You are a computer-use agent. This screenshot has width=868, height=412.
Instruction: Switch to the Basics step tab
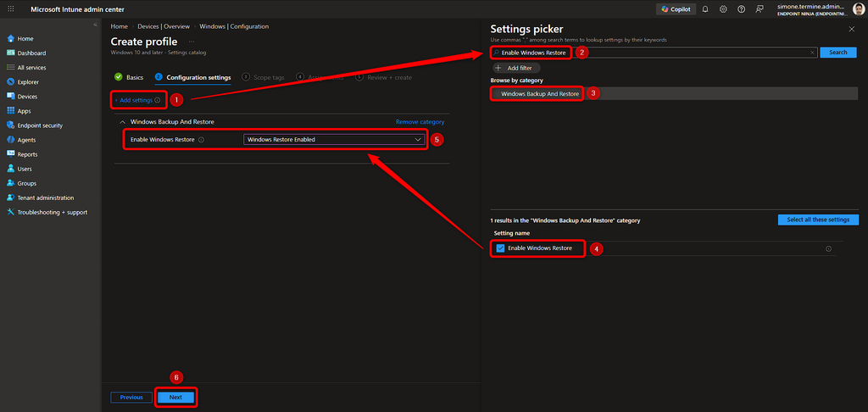pos(129,77)
